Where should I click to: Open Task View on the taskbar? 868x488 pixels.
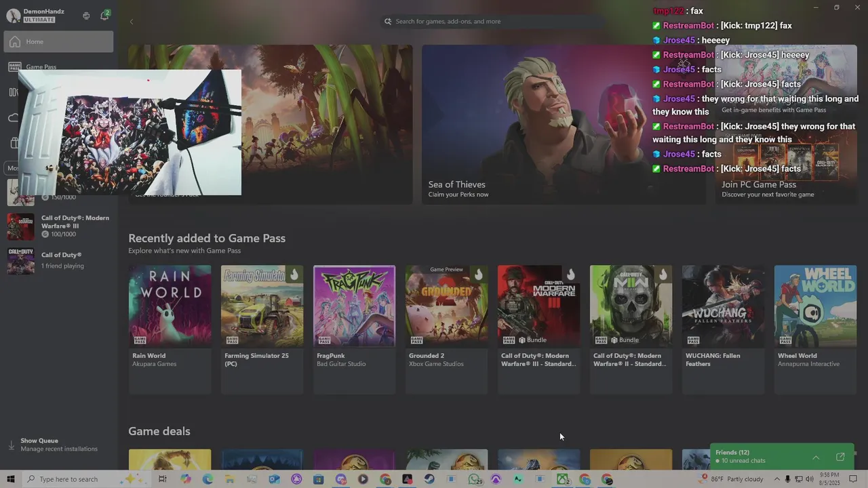[163, 479]
